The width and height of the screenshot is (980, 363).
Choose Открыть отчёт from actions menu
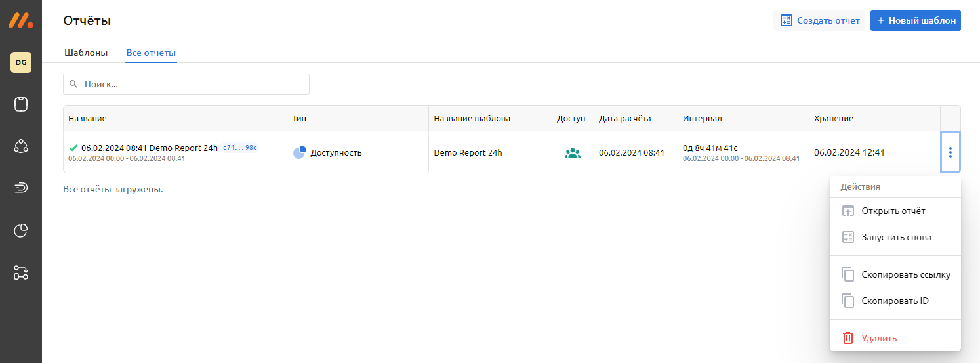pos(893,211)
